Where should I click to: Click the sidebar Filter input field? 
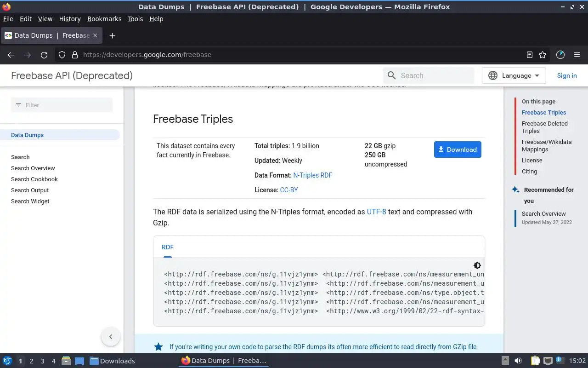click(62, 105)
